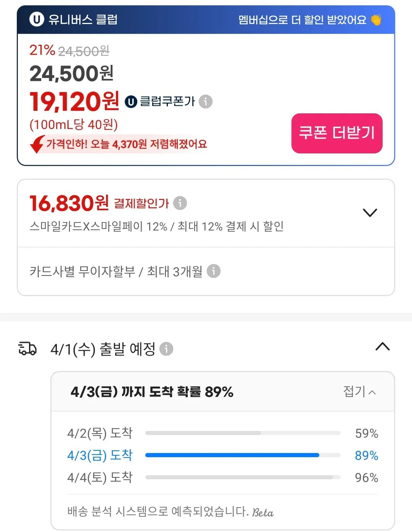Click the small U badge before 클럽쿠폰가
The width and height of the screenshot is (412, 532).
131,102
